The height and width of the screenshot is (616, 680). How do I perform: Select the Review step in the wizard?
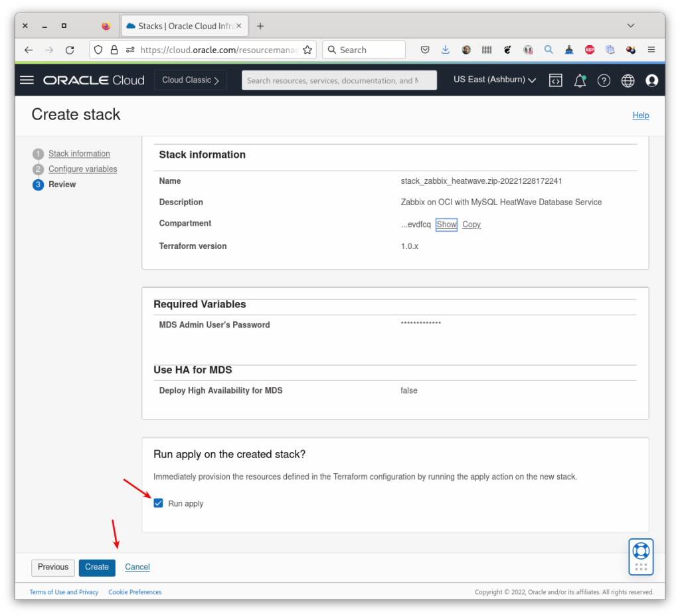coord(62,185)
